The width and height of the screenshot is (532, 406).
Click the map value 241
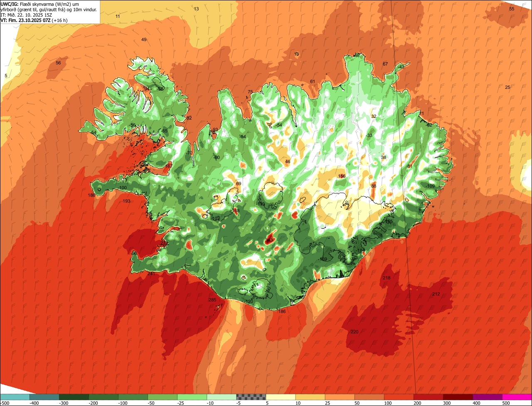[x=151, y=274]
